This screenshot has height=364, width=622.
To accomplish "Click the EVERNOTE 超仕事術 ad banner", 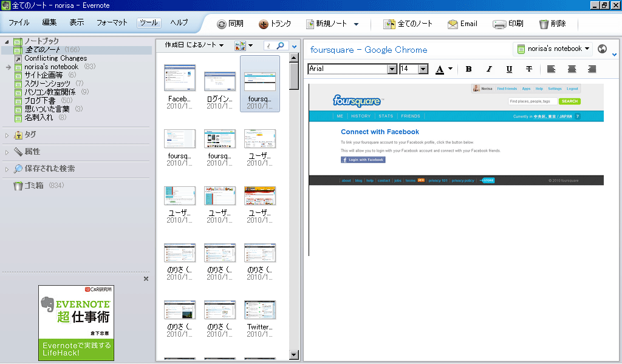I will tap(76, 323).
